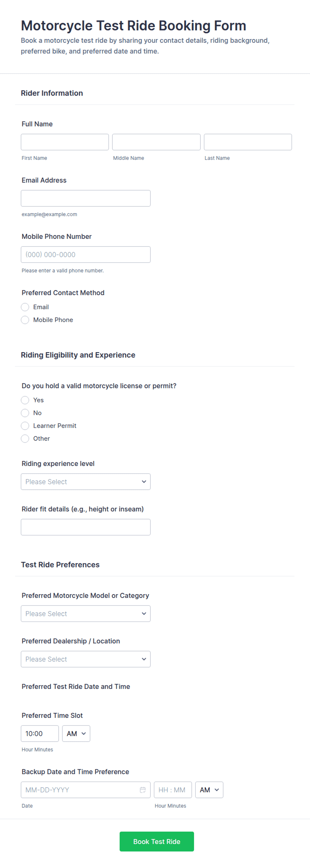Click the Email Address field
Image resolution: width=310 pixels, height=868 pixels.
85,198
